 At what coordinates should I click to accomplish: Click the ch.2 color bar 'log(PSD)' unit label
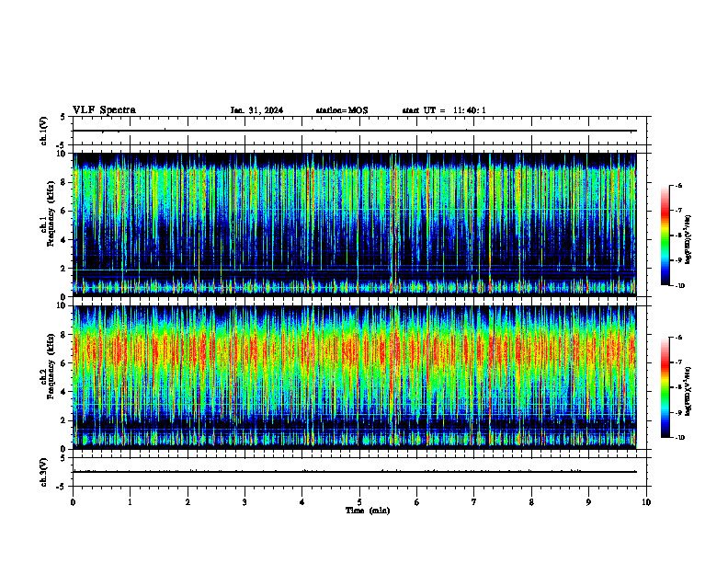click(688, 391)
